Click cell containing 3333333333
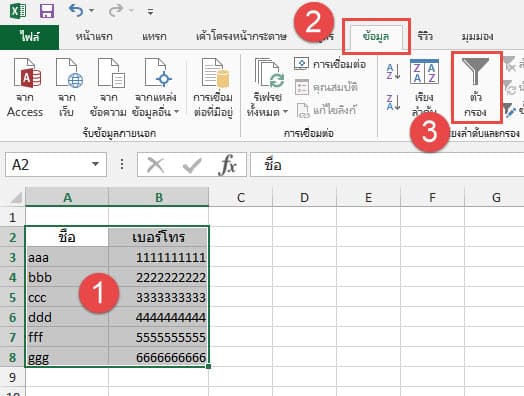524x396 pixels. [159, 297]
